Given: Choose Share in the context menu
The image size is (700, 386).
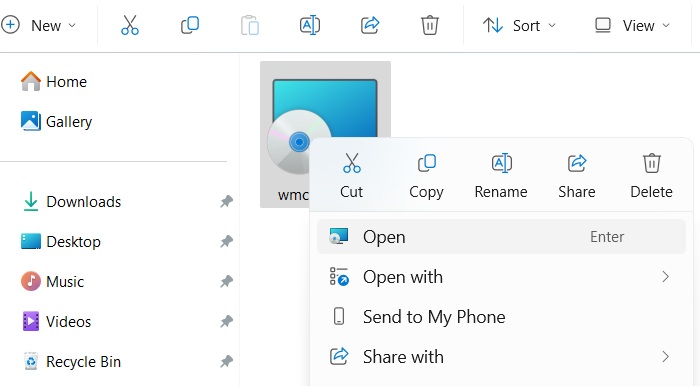Looking at the screenshot, I should pos(576,175).
